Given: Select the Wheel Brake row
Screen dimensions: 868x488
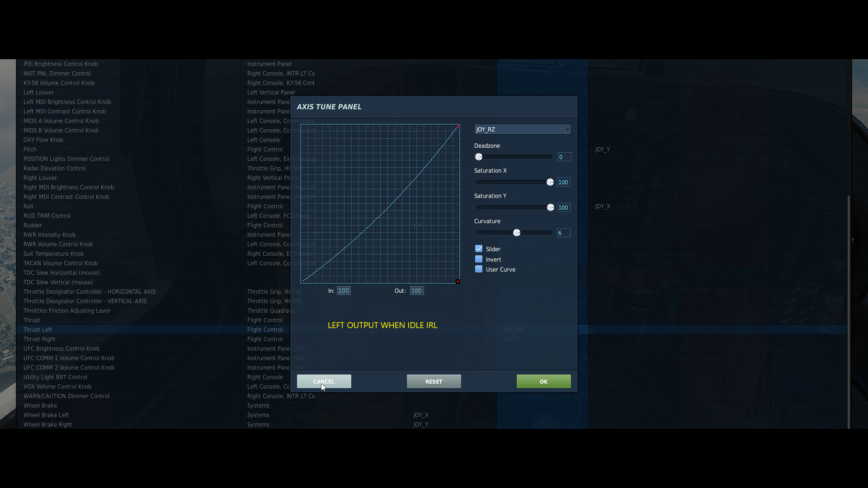Looking at the screenshot, I should [x=431, y=405].
